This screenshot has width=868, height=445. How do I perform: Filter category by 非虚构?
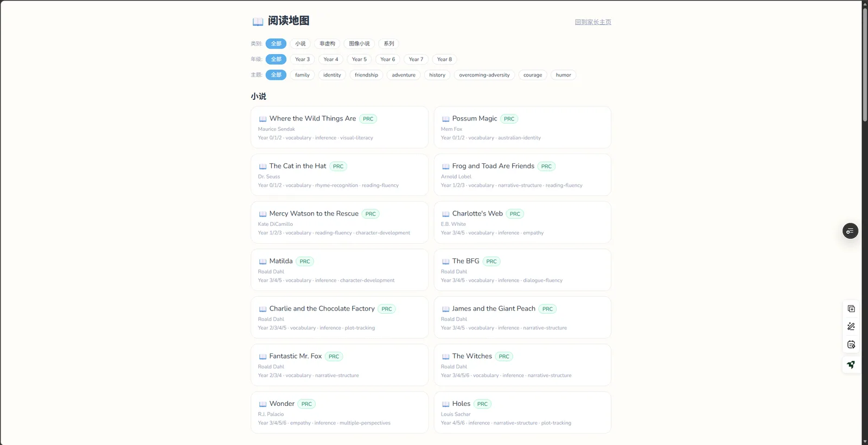click(327, 43)
